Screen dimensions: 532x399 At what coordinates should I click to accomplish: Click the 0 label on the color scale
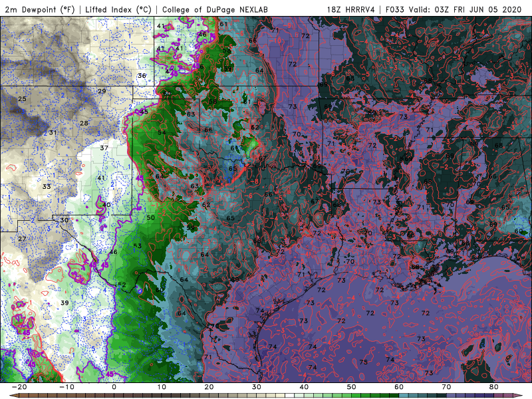click(114, 387)
